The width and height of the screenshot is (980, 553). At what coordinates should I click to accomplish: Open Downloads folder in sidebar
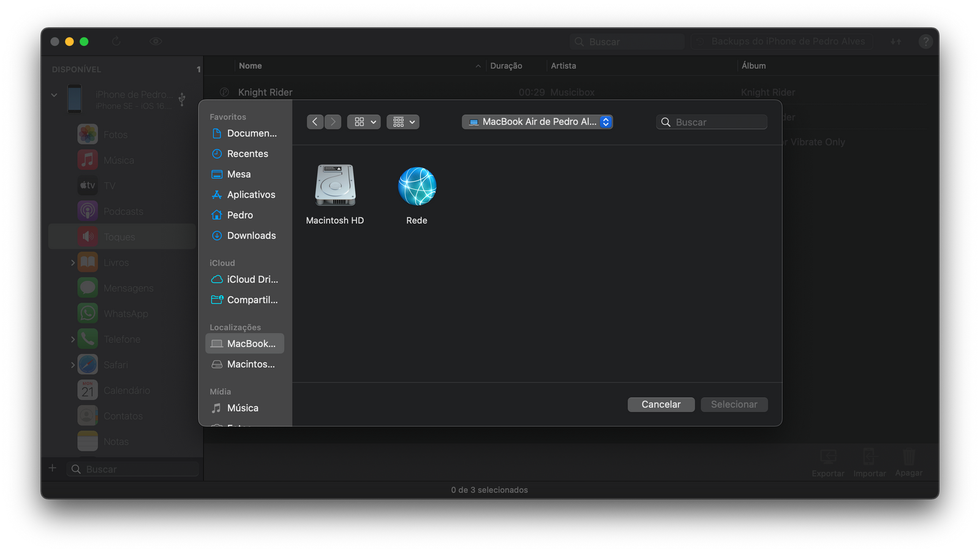(251, 236)
